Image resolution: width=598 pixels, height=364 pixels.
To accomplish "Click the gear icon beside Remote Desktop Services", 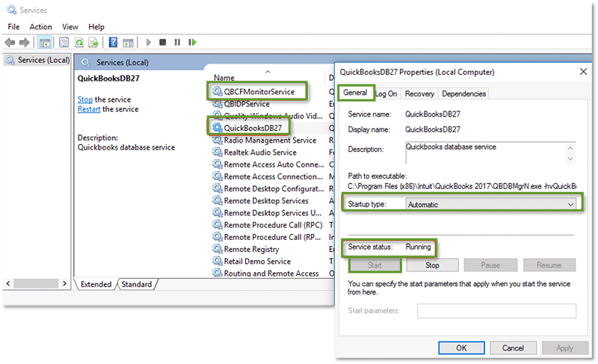I will (218, 200).
